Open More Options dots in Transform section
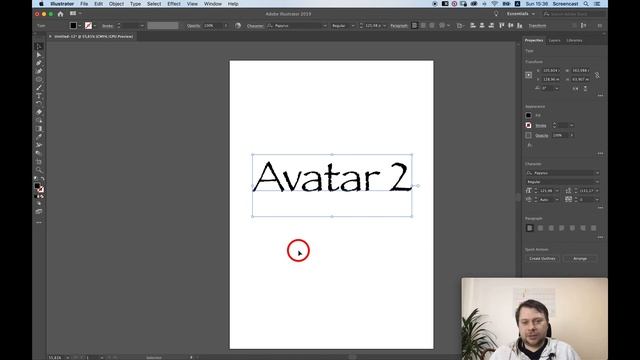 [x=600, y=95]
